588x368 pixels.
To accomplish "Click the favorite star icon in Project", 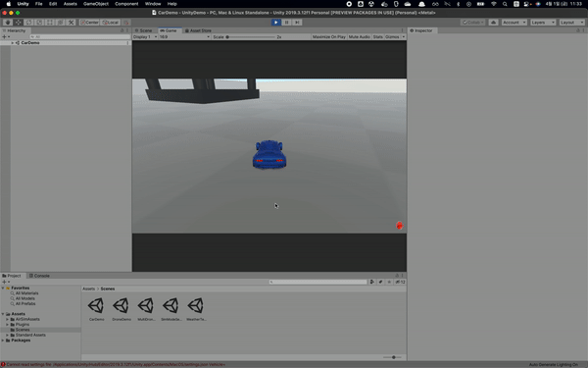I will (389, 282).
